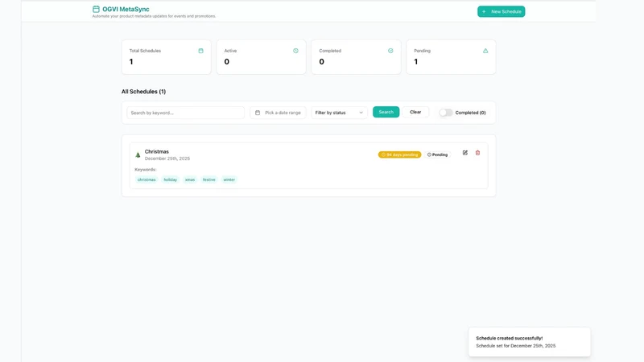Select the christmas keyword tag
This screenshot has width=644, height=362.
pos(147,179)
